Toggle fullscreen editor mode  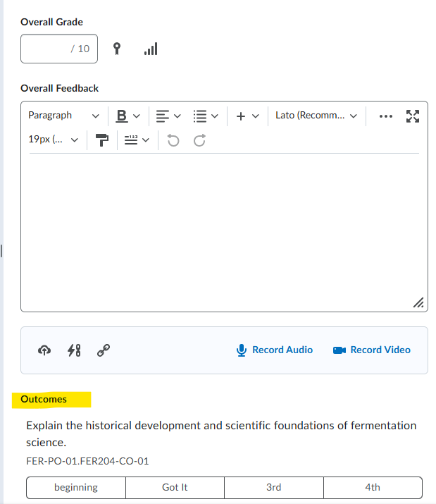click(413, 116)
